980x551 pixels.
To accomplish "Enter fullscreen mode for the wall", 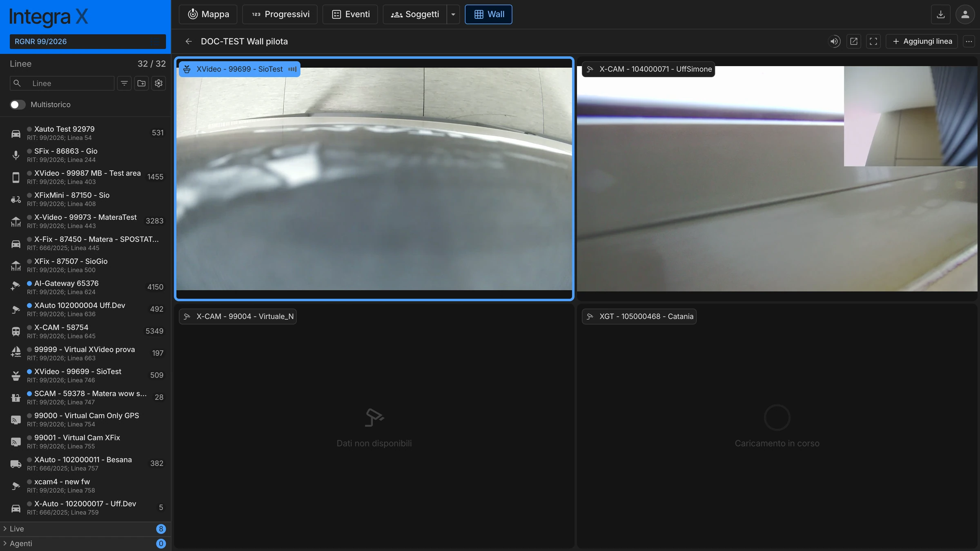I will pos(873,41).
